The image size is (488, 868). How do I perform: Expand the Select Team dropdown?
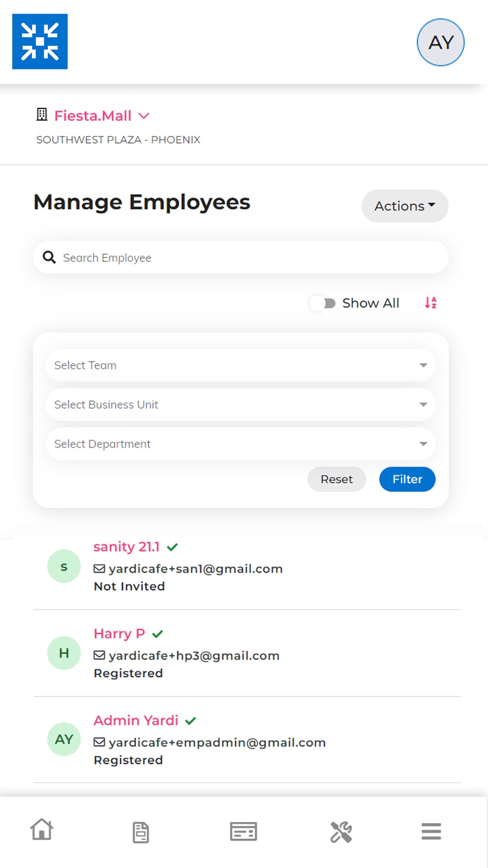pyautogui.click(x=241, y=365)
